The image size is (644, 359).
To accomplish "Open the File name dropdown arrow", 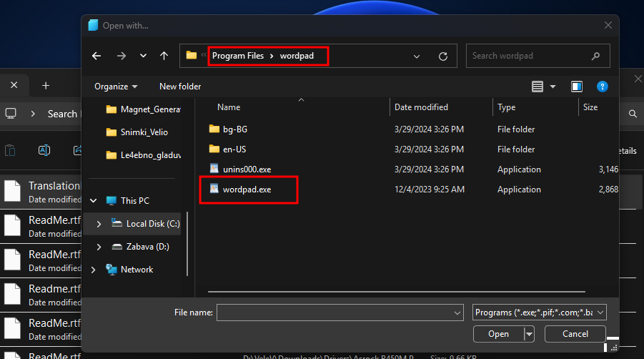I will [x=457, y=313].
